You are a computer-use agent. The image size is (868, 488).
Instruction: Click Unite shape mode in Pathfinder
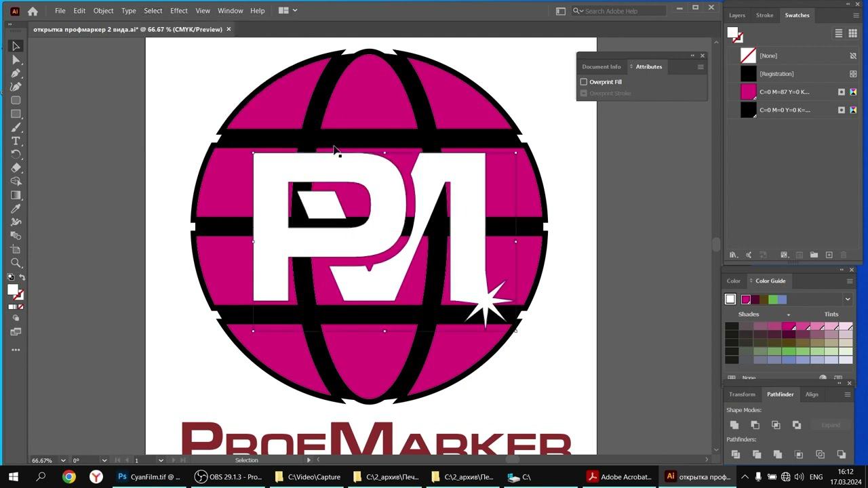point(734,425)
